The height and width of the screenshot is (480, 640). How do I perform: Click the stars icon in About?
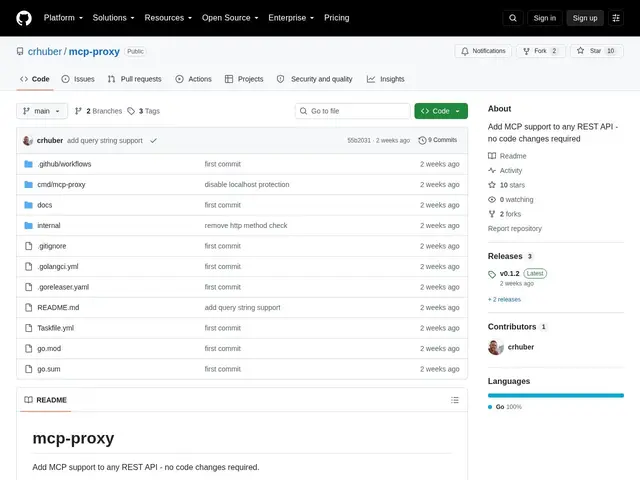point(492,185)
